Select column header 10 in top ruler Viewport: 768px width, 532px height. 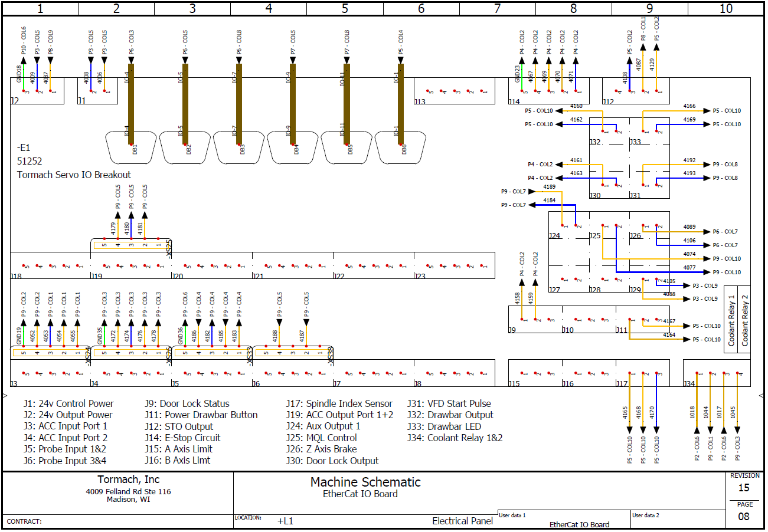click(725, 8)
